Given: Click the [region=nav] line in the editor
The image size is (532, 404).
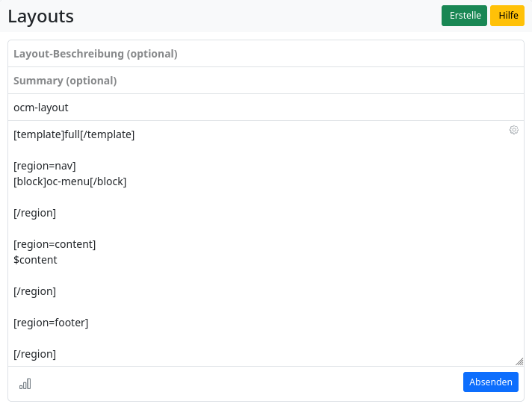Looking at the screenshot, I should [45, 166].
